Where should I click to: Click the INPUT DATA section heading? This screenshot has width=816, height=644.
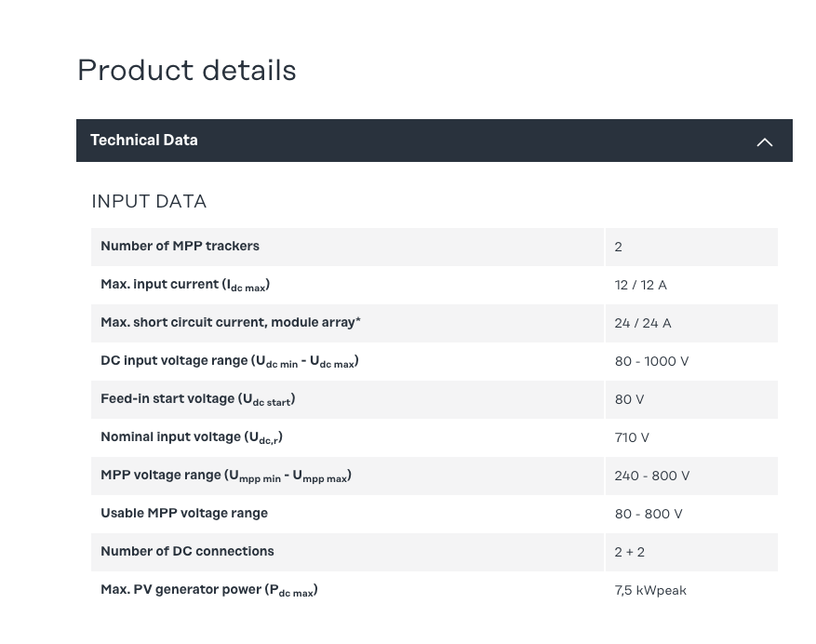[149, 202]
